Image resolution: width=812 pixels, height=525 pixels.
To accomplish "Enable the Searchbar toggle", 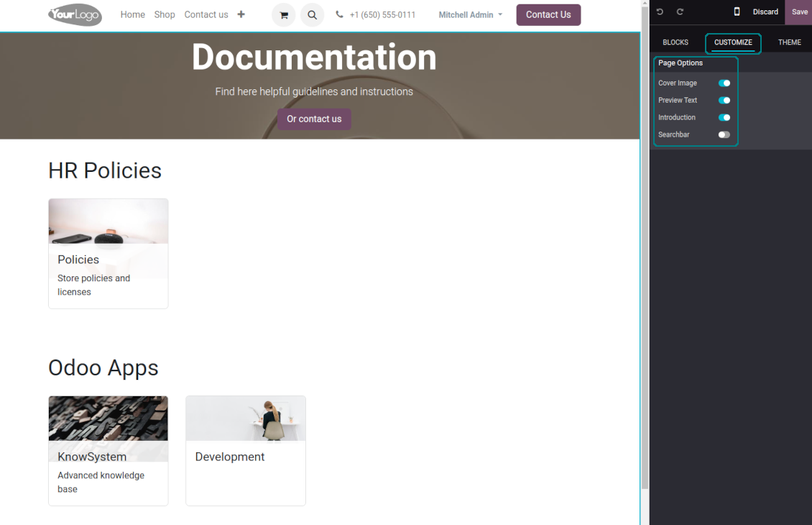I will (x=724, y=135).
